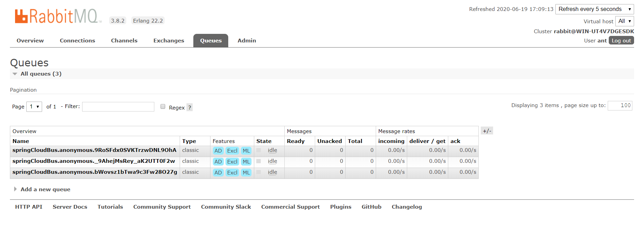Open the Plugins footer link

340,207
